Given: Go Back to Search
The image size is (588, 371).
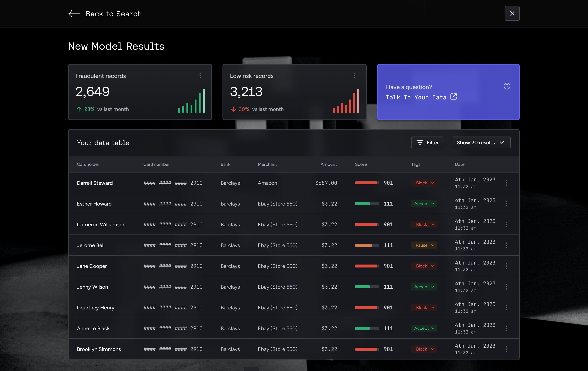Looking at the screenshot, I should pyautogui.click(x=113, y=14).
